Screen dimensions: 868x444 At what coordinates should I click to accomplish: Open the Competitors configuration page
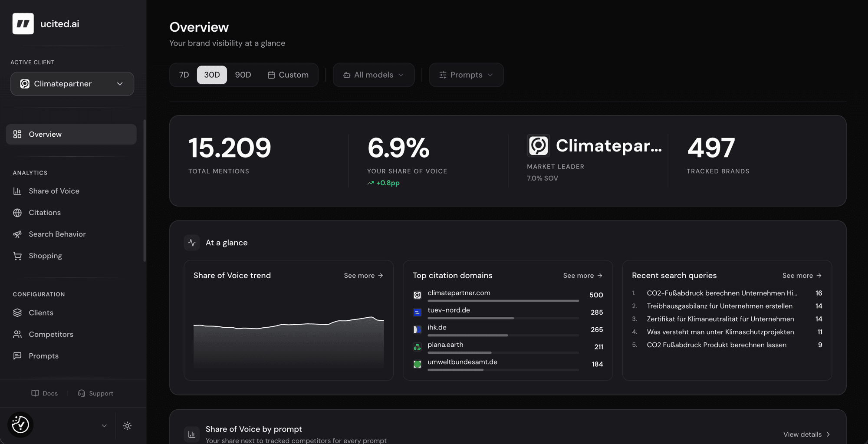[71, 334]
